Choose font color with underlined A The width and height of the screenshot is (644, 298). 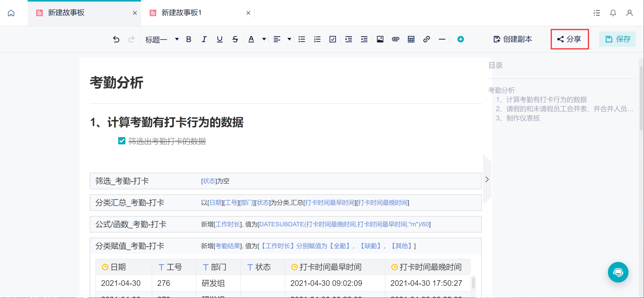click(251, 39)
